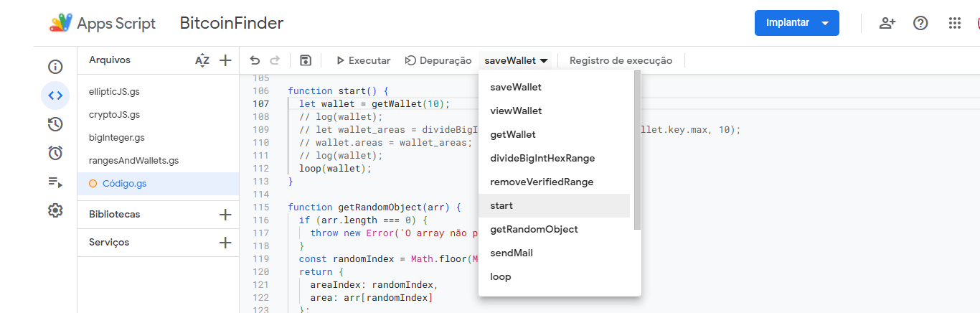Screen dimensions: 980x313
Task: Click the undo arrow in editor toolbar
Action: pyautogui.click(x=255, y=61)
